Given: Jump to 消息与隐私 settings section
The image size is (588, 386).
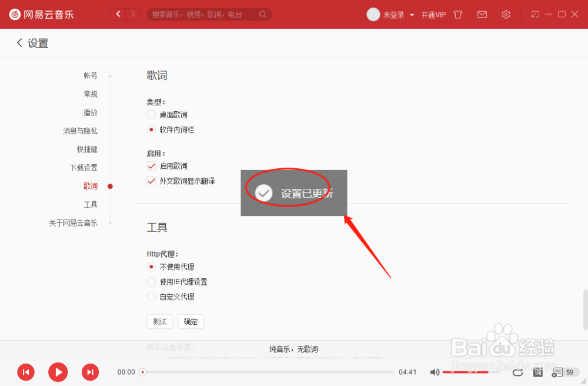Looking at the screenshot, I should (x=80, y=131).
